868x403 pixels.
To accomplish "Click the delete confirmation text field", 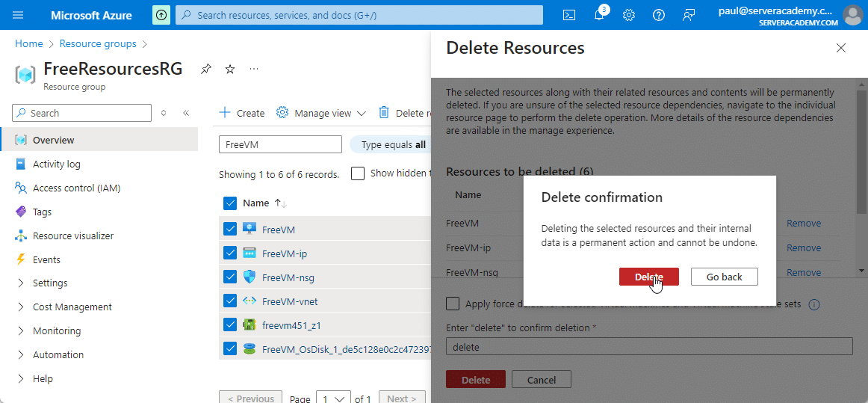I will tap(648, 346).
